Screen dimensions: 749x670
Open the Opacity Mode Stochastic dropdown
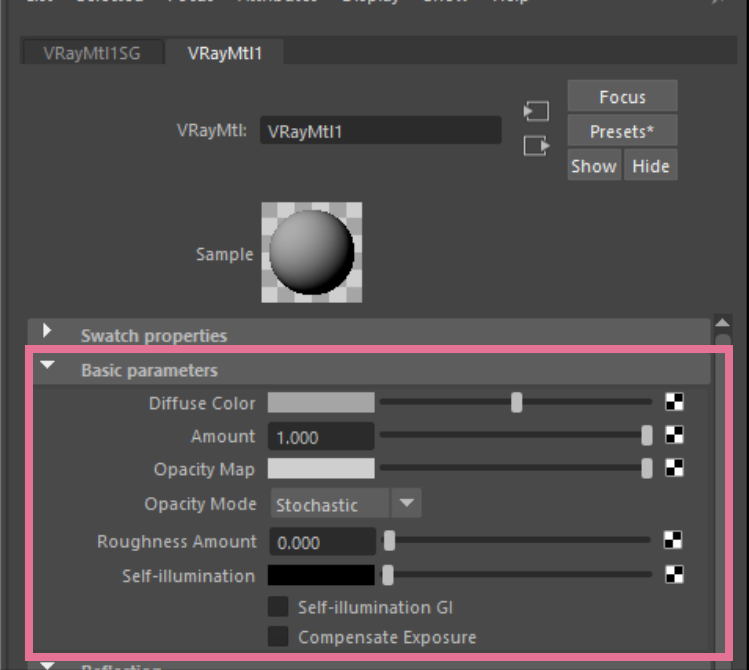point(346,503)
